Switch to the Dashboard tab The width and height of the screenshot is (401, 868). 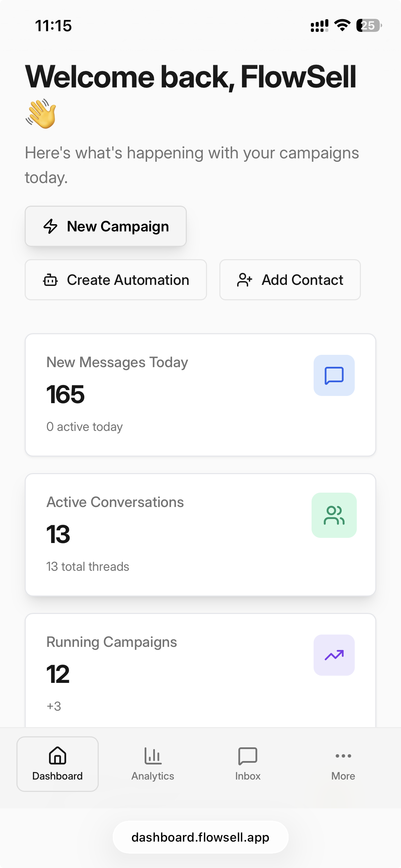tap(58, 764)
